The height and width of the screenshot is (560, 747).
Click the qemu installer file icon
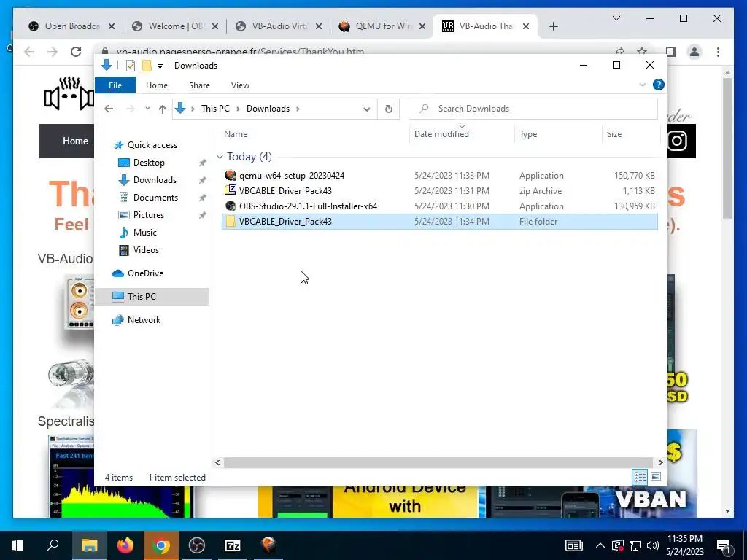click(x=231, y=175)
